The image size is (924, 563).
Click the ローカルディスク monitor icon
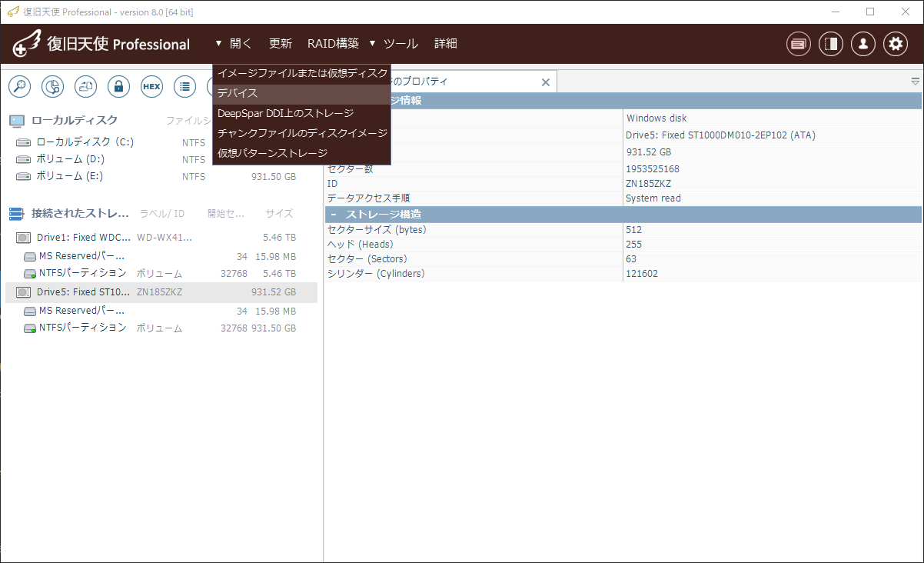pos(16,121)
